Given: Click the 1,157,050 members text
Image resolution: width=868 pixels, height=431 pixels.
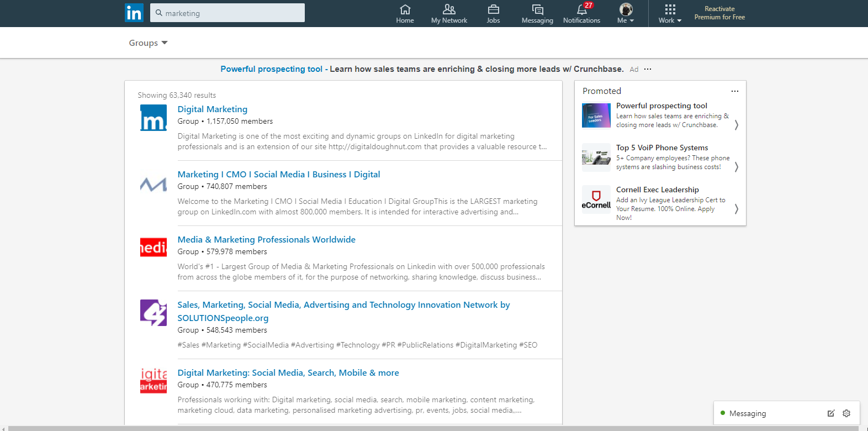Looking at the screenshot, I should coord(240,121).
